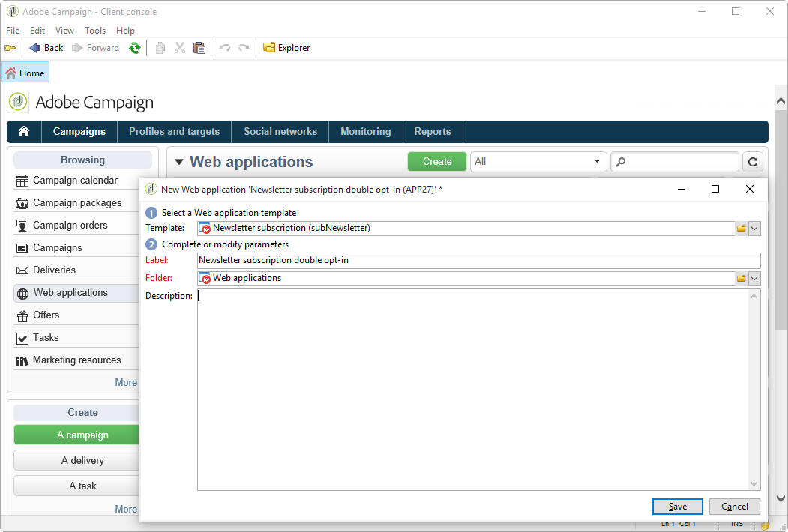
Task: Collapse the Web applications heading triangle
Action: (179, 162)
